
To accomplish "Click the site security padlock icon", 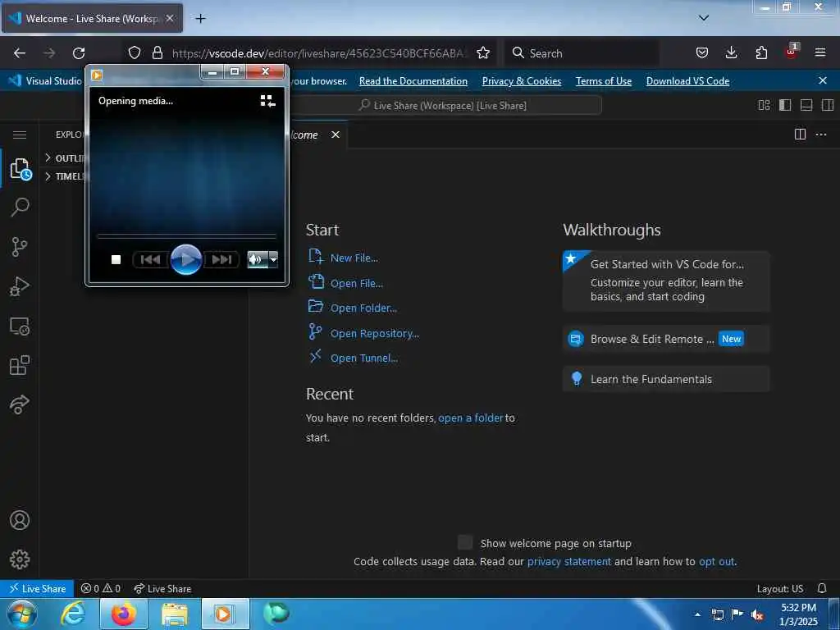I will click(157, 52).
